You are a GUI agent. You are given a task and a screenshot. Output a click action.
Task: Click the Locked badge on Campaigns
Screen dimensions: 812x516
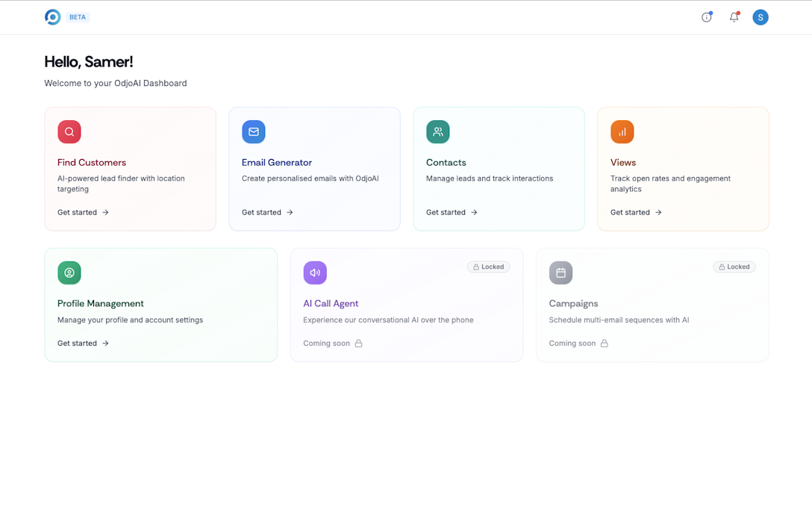[734, 267]
